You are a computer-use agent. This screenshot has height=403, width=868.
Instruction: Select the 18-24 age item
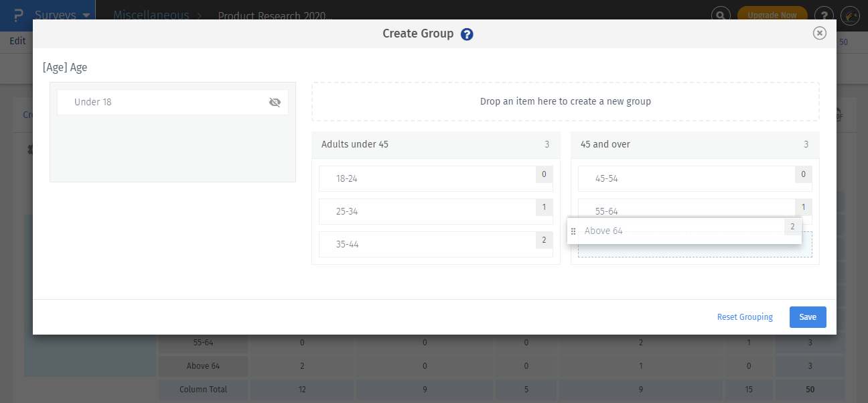pyautogui.click(x=429, y=179)
